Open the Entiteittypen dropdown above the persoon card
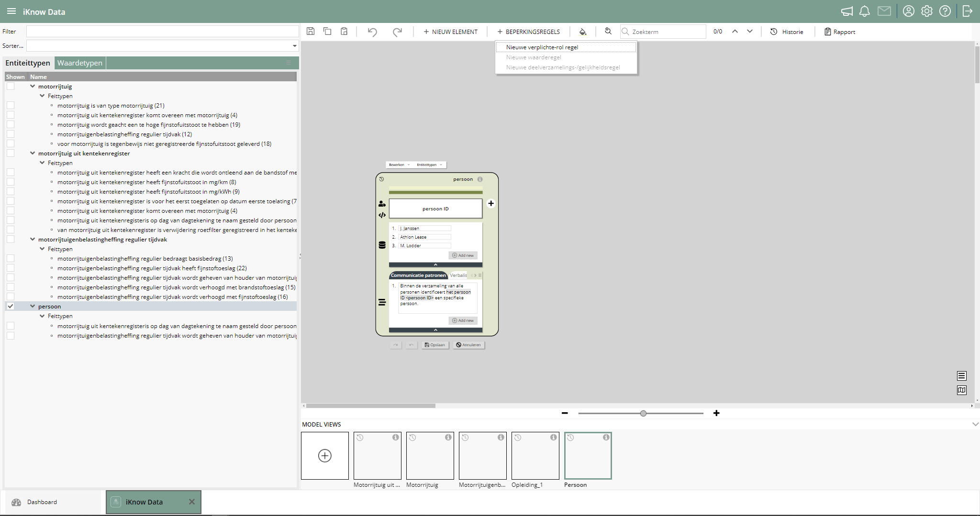This screenshot has height=516, width=980. pyautogui.click(x=429, y=165)
